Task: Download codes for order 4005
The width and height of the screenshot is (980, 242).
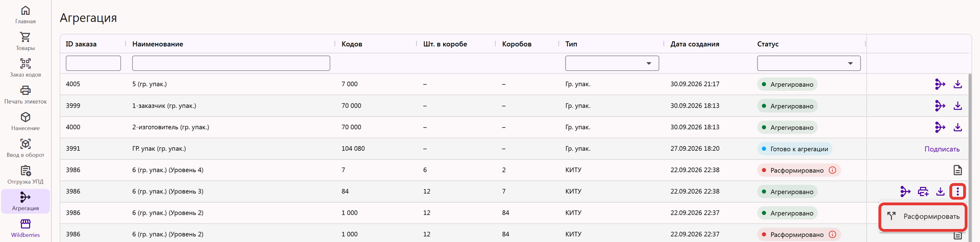Action: [x=958, y=84]
